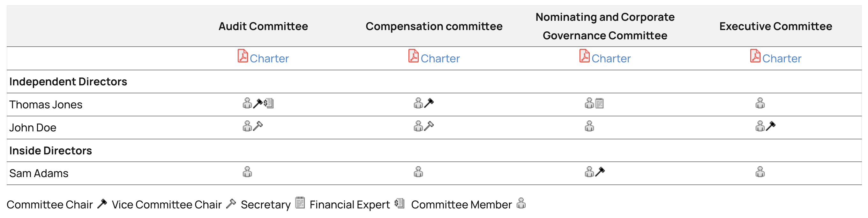Click the Financial Expert legend icon
868x218 pixels.
(400, 203)
